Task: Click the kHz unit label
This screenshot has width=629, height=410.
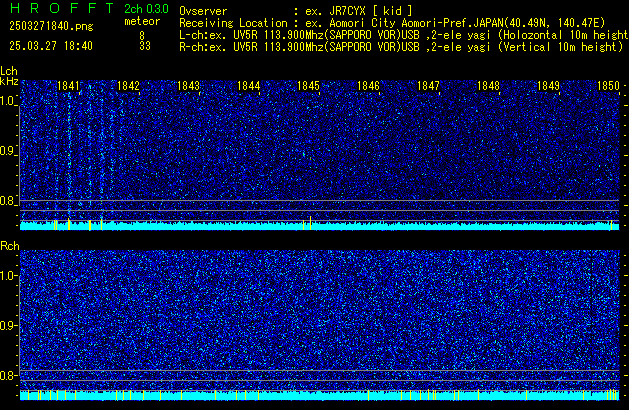Action: click(9, 81)
